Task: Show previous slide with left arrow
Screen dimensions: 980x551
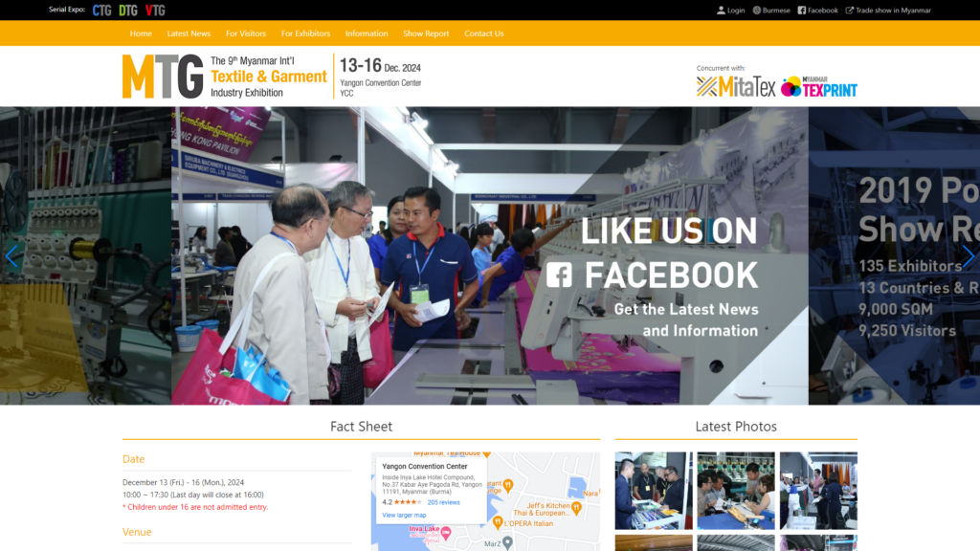Action: (x=11, y=256)
